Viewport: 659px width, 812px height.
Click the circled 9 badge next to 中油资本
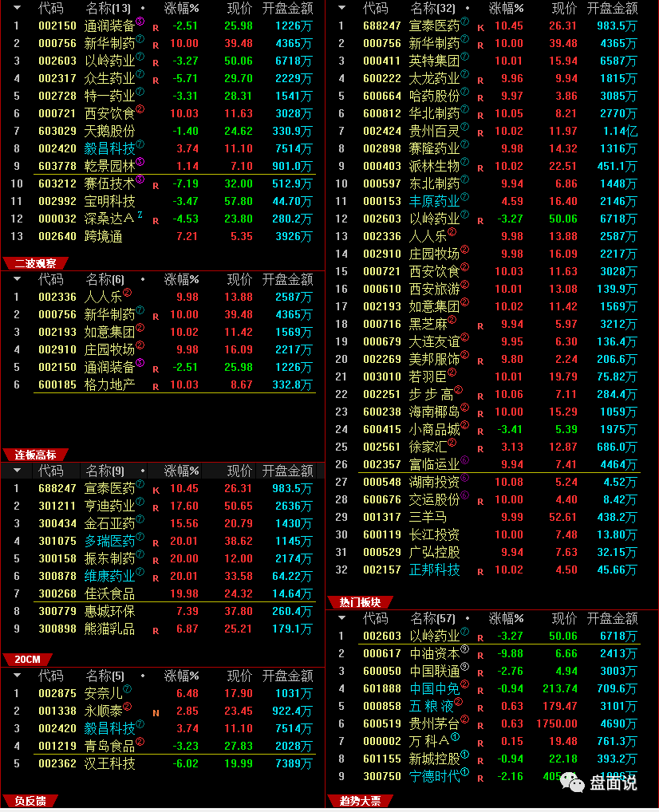click(x=464, y=649)
